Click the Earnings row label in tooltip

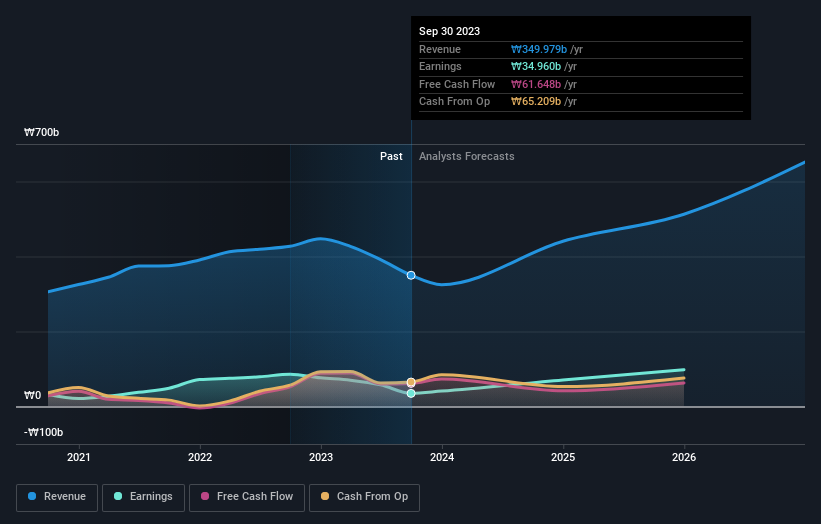pos(440,66)
